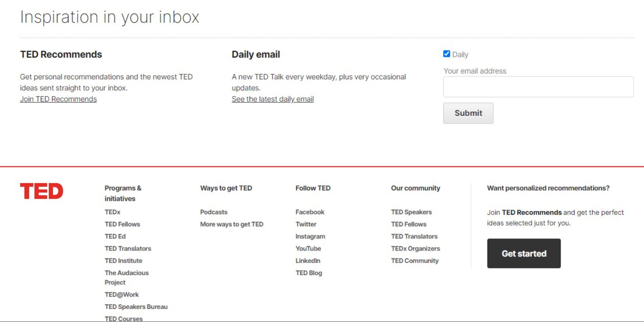
Task: Go to TED Blog
Action: click(309, 273)
